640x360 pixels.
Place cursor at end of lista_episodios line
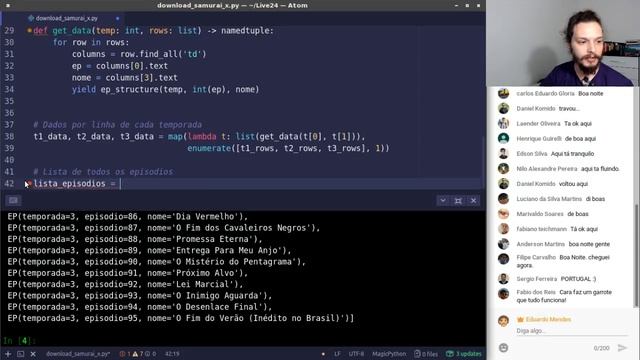coord(120,184)
